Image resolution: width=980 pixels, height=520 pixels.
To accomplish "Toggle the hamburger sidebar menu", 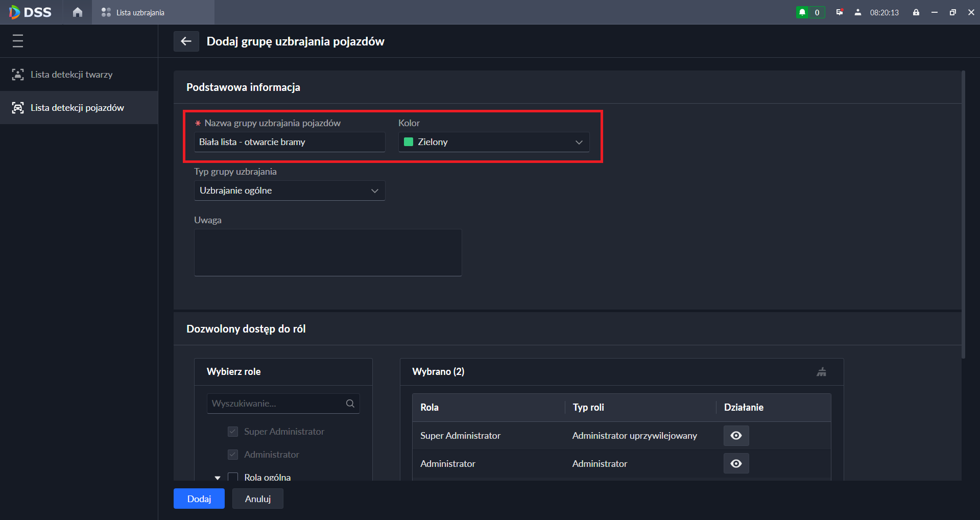I will pyautogui.click(x=18, y=41).
